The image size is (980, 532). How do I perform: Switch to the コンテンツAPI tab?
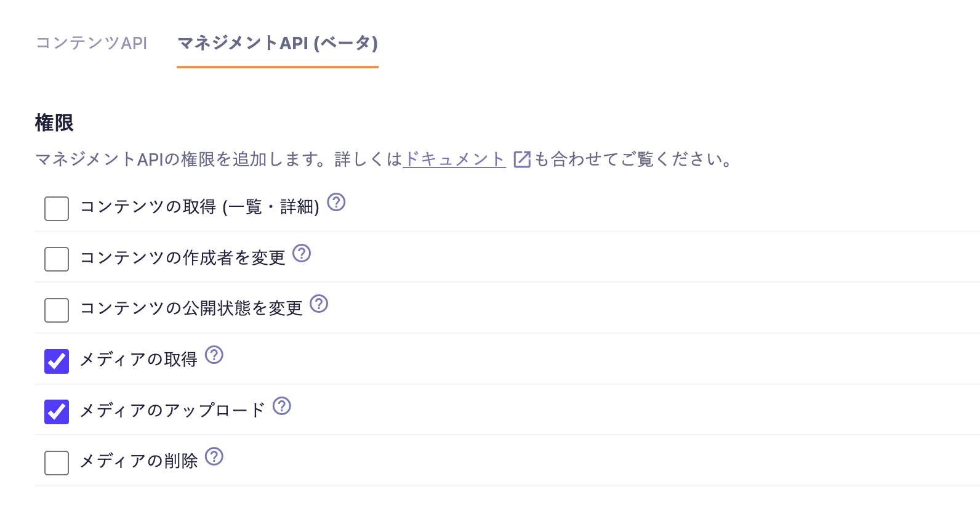pyautogui.click(x=92, y=43)
